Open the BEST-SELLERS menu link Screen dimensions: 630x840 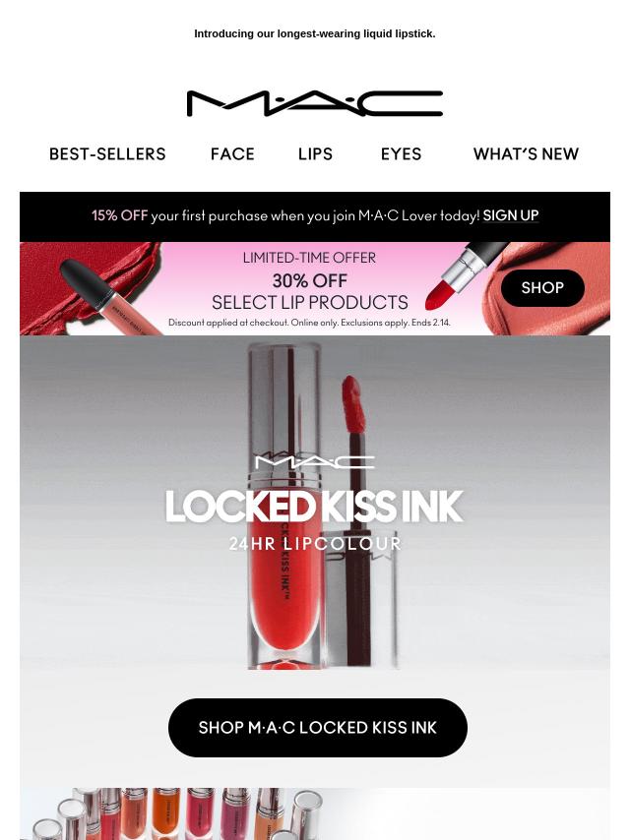point(107,154)
